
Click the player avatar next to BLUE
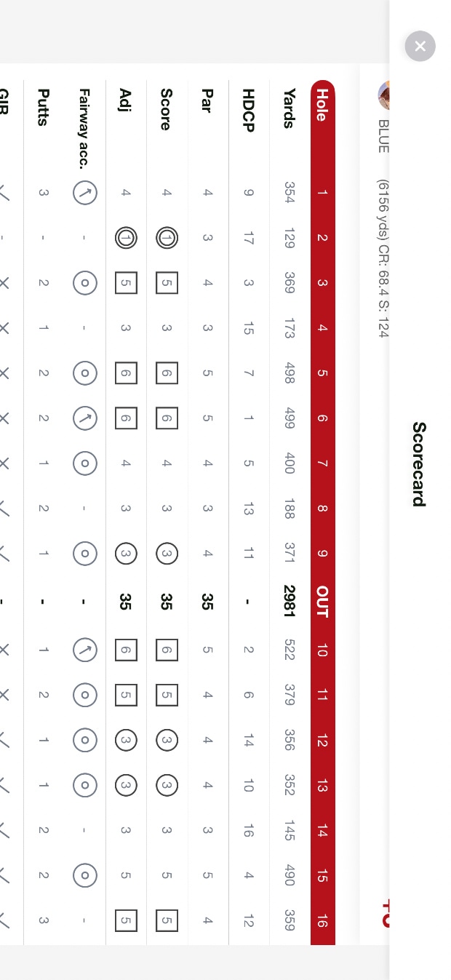point(385,95)
